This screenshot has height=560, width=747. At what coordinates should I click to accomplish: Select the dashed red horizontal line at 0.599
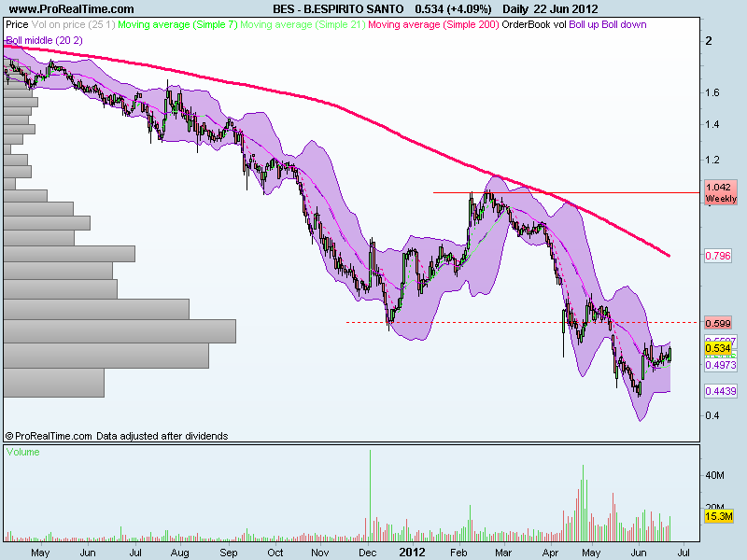click(x=523, y=322)
